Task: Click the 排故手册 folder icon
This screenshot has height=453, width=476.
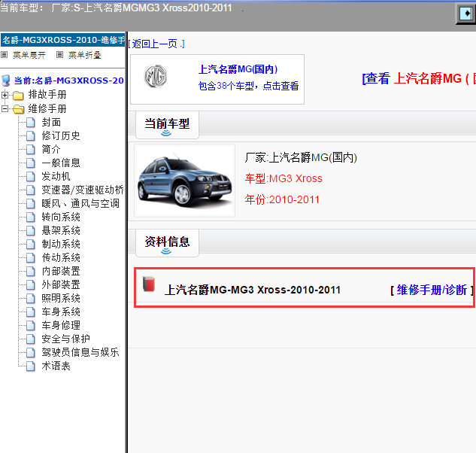Action: pos(18,96)
